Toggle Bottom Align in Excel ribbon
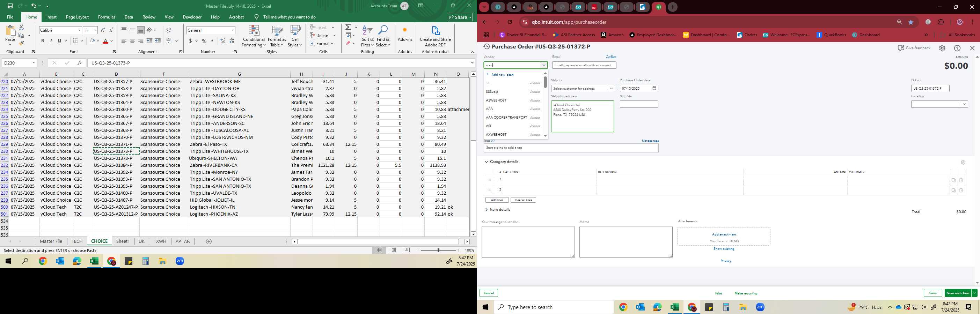Screen dimensions: 980x314 pos(141,30)
